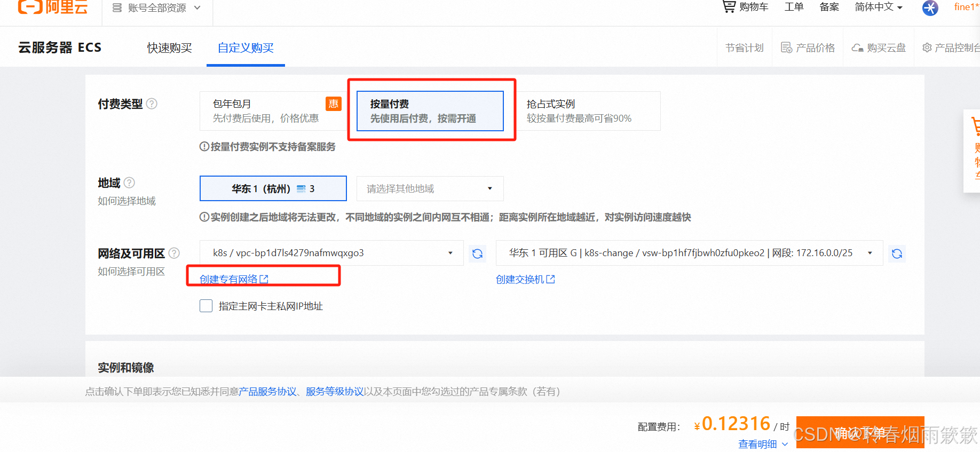The width and height of the screenshot is (980, 452).
Task: Click the 按量付费实例不支持备案服务 notice
Action: coord(267,147)
